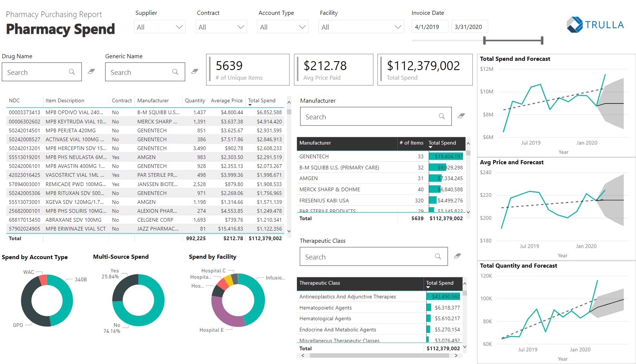Viewport: 636px width, 364px height.
Task: Click the WAC segment of Account Type donut
Action: point(43,280)
